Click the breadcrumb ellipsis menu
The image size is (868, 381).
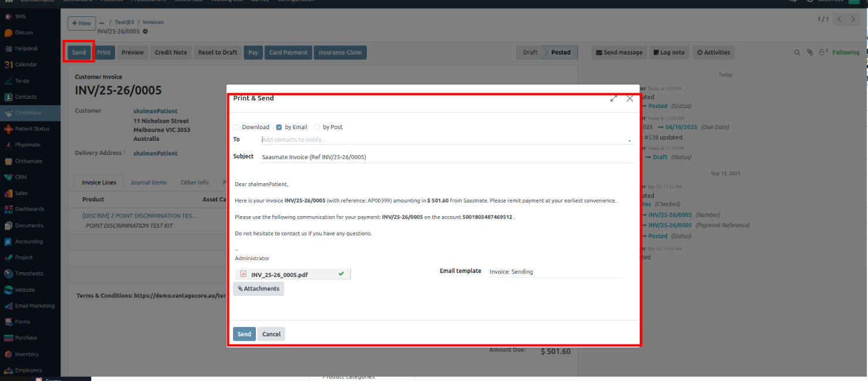tap(102, 22)
